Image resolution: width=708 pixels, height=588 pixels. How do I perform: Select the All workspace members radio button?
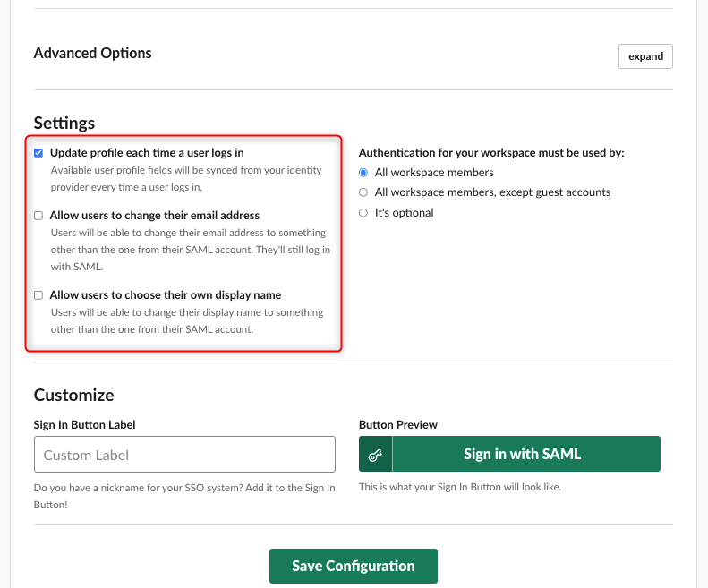[363, 173]
